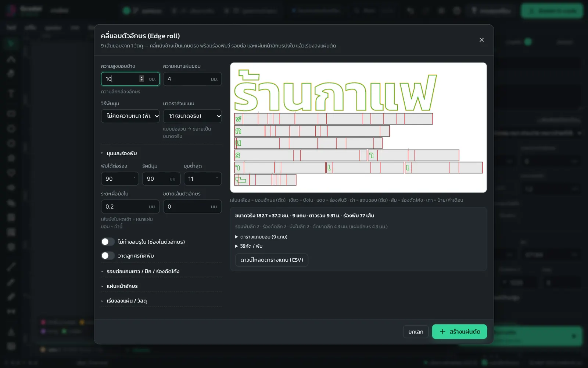Click the รัศมีมุม field
Viewport: 588px width, 368px height.
161,178
